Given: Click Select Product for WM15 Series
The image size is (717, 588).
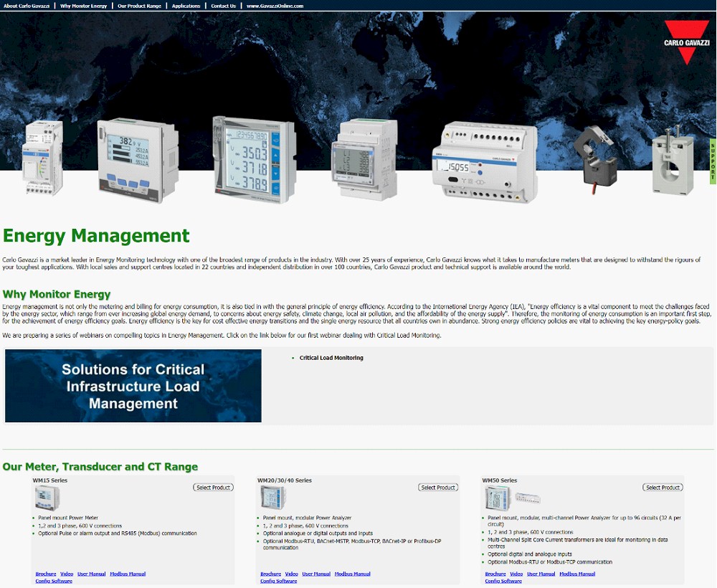Looking at the screenshot, I should coord(213,488).
